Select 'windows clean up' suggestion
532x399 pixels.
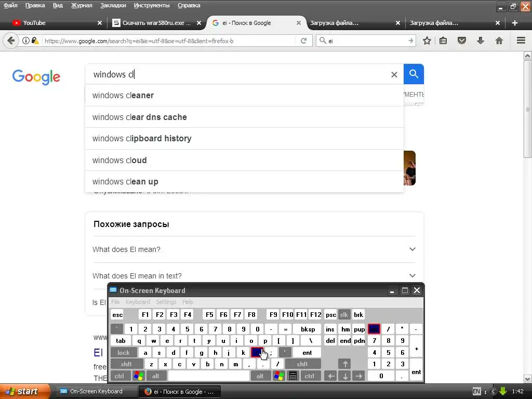pos(244,181)
